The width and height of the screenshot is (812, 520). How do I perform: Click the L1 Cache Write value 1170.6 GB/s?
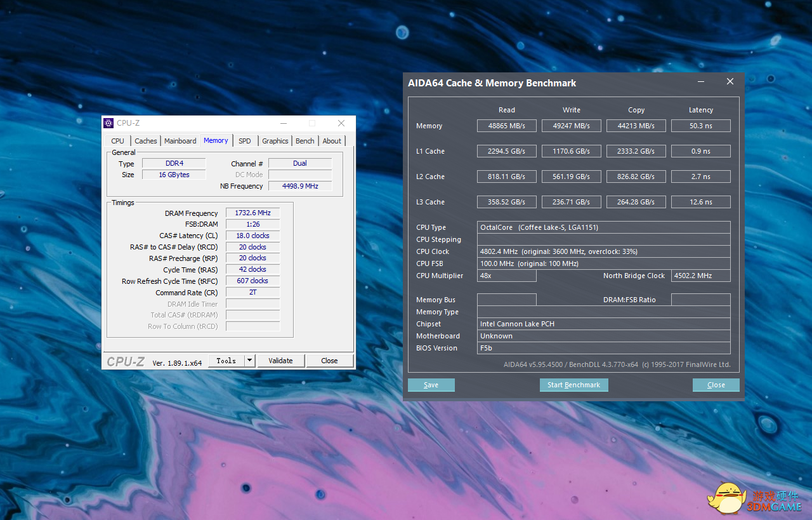point(572,151)
